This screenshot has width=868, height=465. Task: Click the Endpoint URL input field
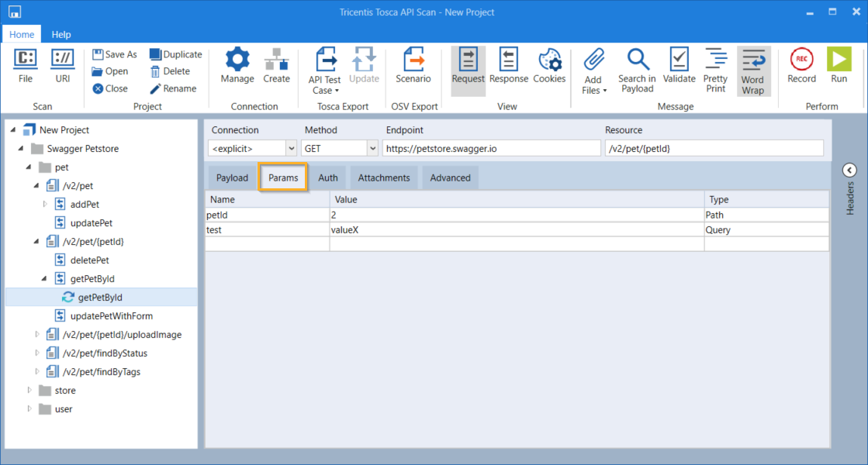pos(491,148)
